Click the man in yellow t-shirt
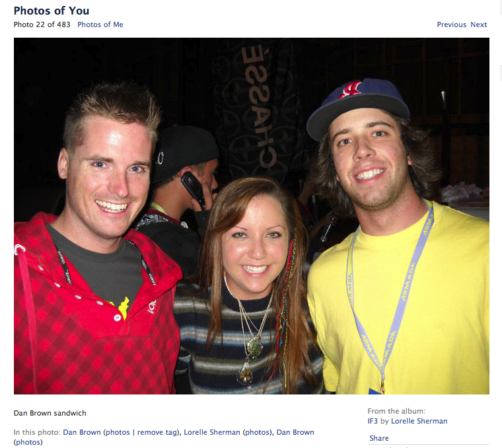The height and width of the screenshot is (448, 502). [397, 237]
